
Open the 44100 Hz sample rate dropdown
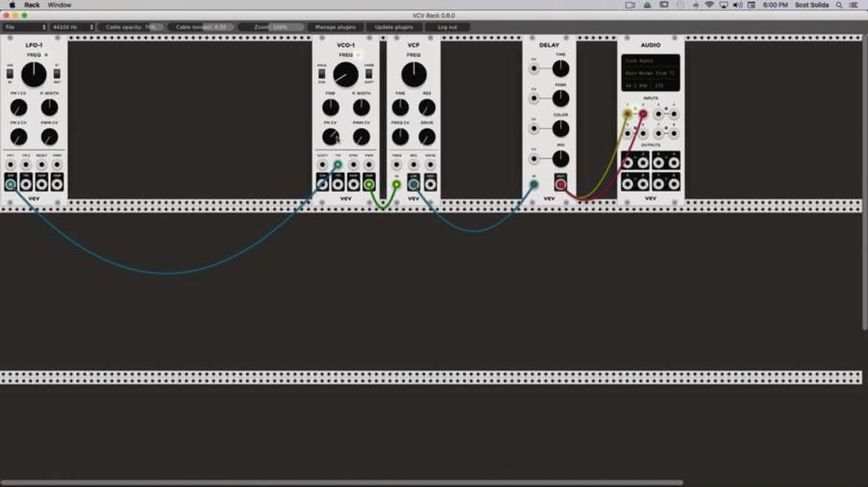(72, 27)
